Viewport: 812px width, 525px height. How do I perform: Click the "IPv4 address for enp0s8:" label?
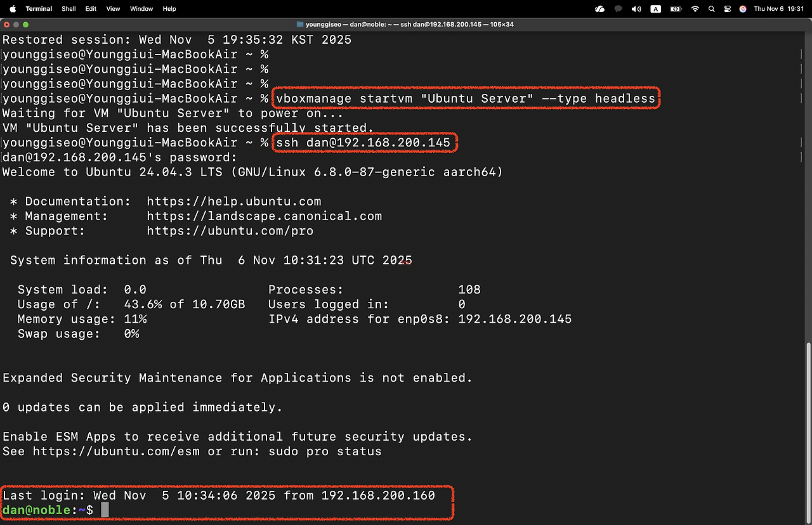click(x=359, y=319)
